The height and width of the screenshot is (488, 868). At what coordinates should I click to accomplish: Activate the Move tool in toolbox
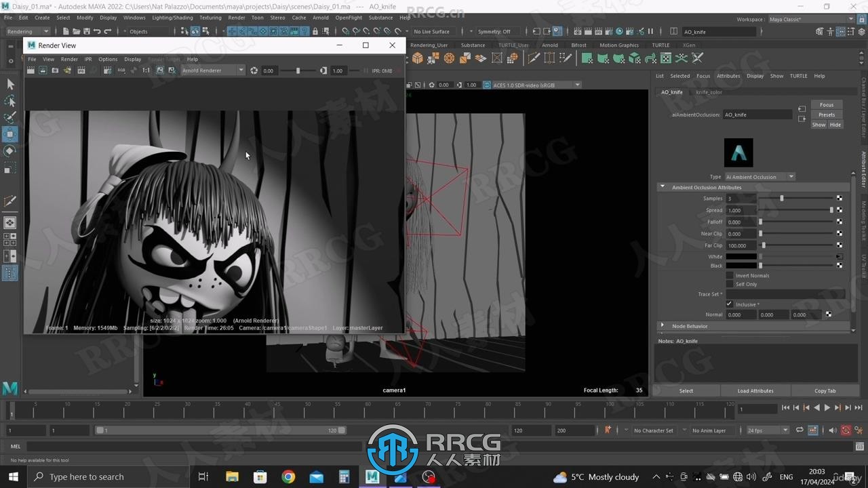pyautogui.click(x=10, y=134)
